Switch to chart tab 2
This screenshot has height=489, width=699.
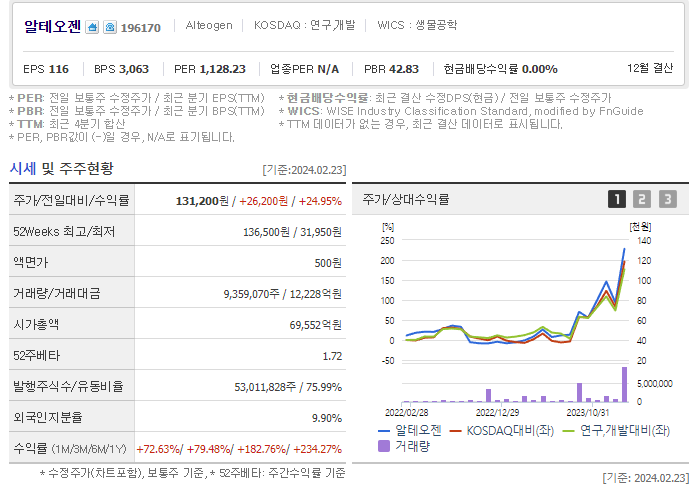[642, 199]
